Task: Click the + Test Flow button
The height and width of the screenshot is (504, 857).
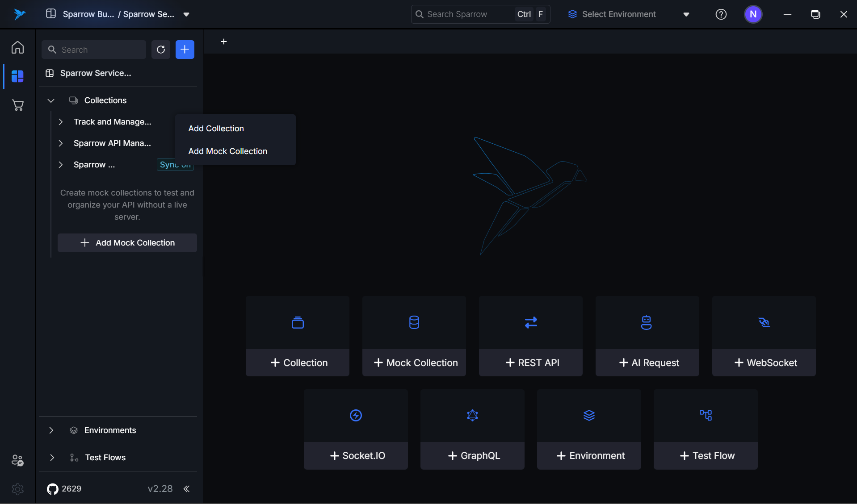Action: (x=706, y=455)
